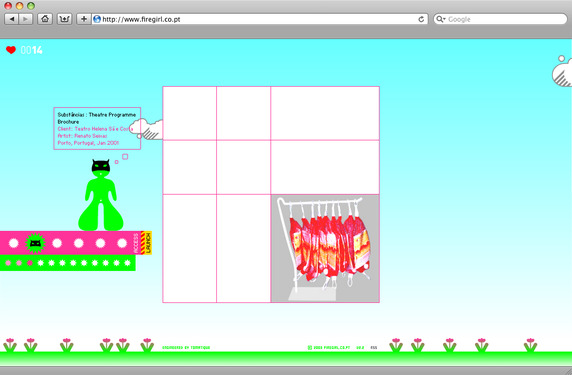Focus the Google search field

tap(500, 19)
